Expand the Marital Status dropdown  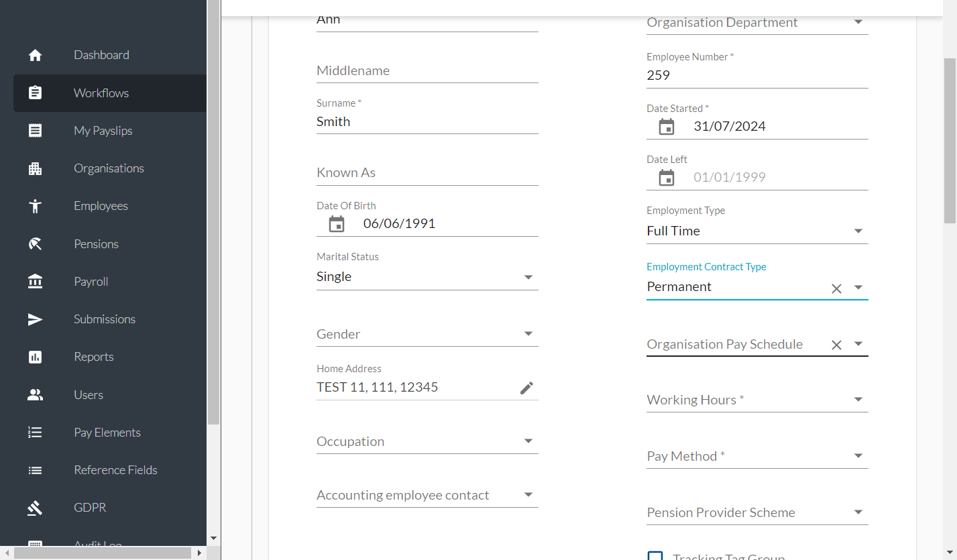point(528,277)
